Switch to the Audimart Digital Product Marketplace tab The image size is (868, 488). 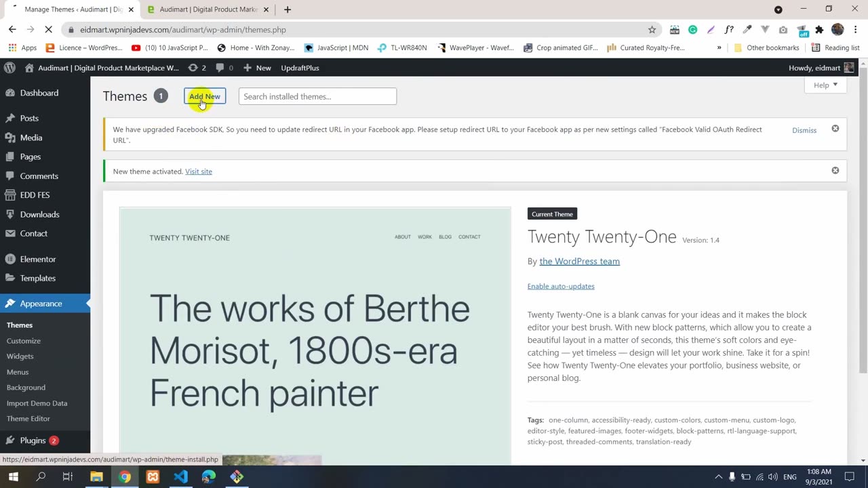(x=207, y=9)
